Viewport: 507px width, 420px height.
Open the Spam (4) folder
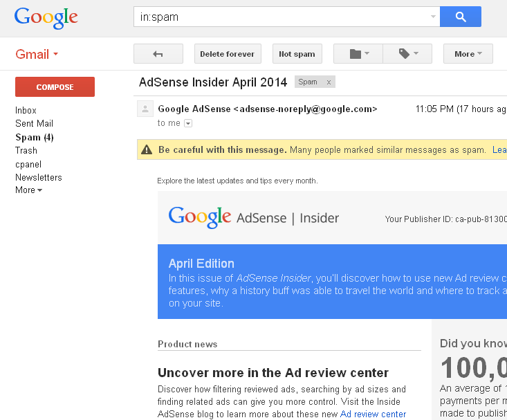(35, 137)
